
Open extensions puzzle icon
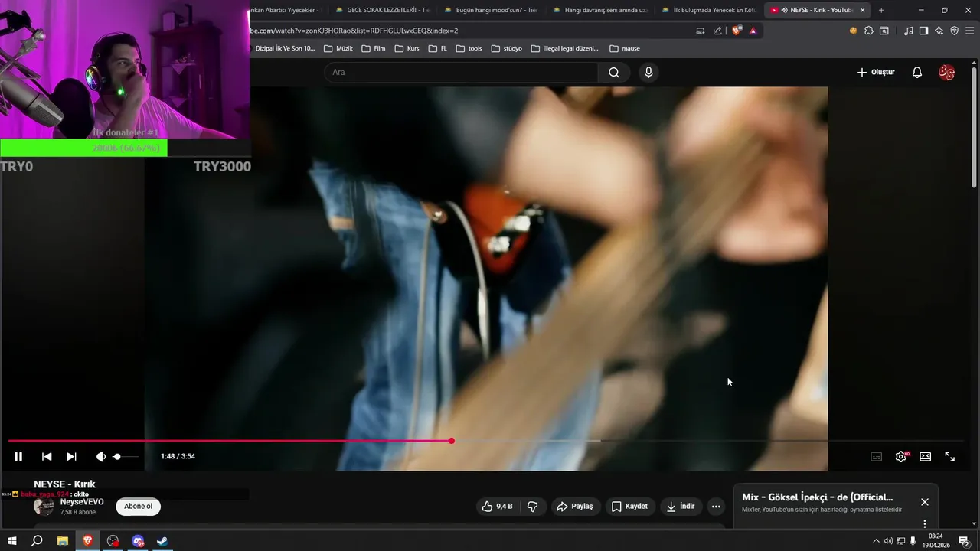click(x=868, y=31)
